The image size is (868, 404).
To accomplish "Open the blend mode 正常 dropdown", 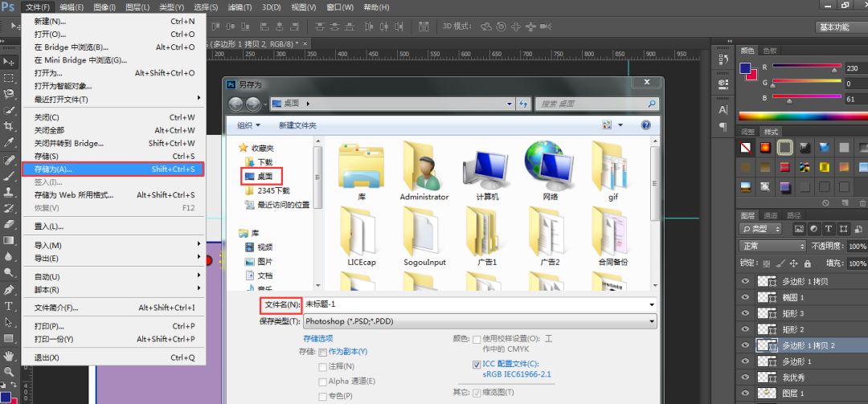I will [772, 246].
